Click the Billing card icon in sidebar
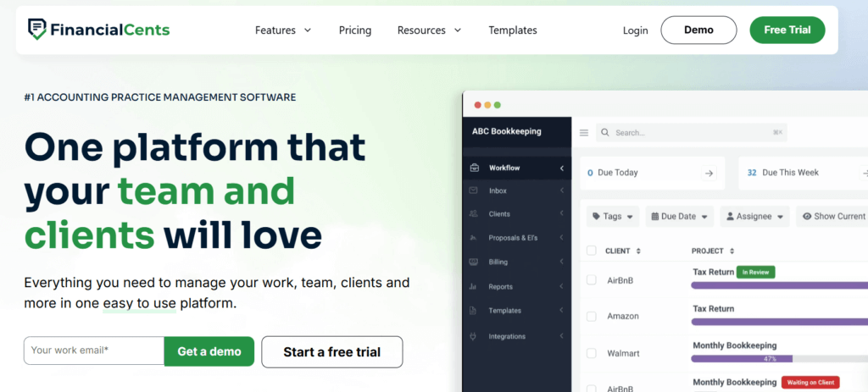 click(474, 262)
